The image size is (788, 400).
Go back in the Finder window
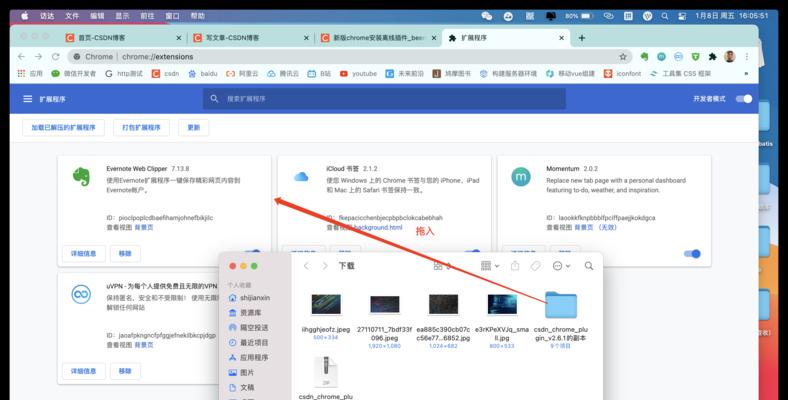pos(306,266)
